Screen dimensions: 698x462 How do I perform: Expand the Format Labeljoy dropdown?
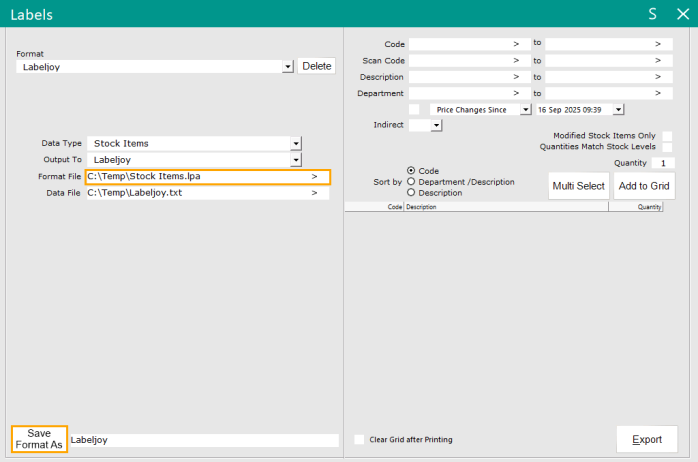[288, 66]
